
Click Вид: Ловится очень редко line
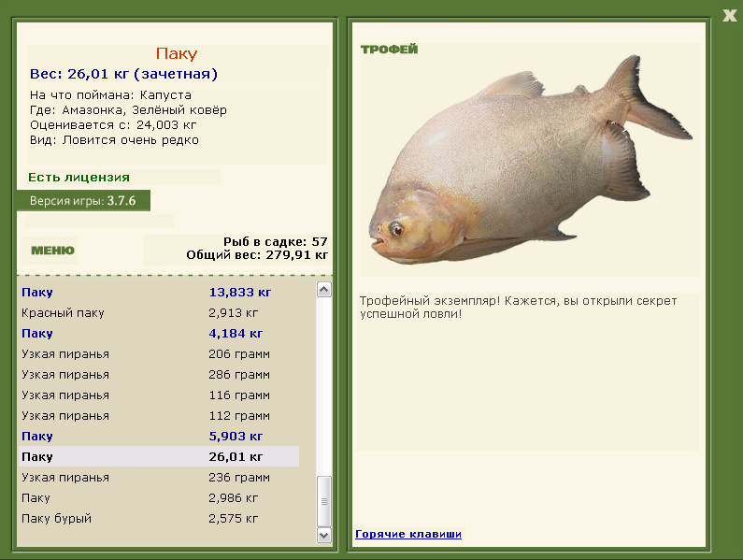pos(114,140)
